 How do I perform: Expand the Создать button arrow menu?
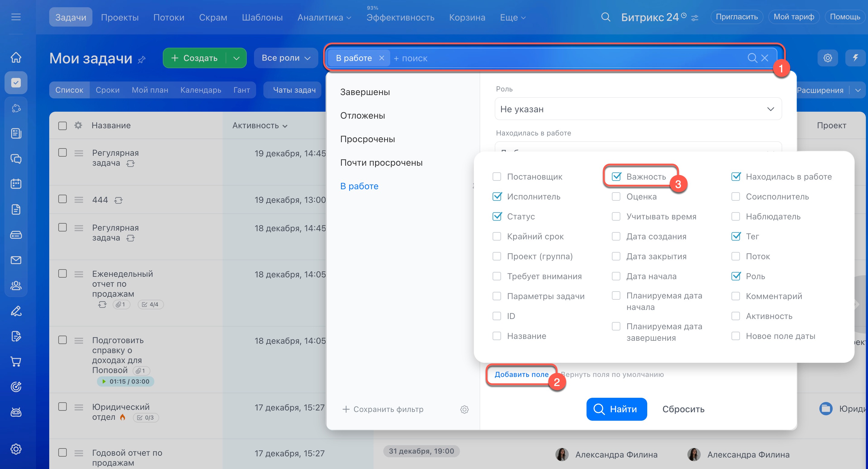click(236, 58)
